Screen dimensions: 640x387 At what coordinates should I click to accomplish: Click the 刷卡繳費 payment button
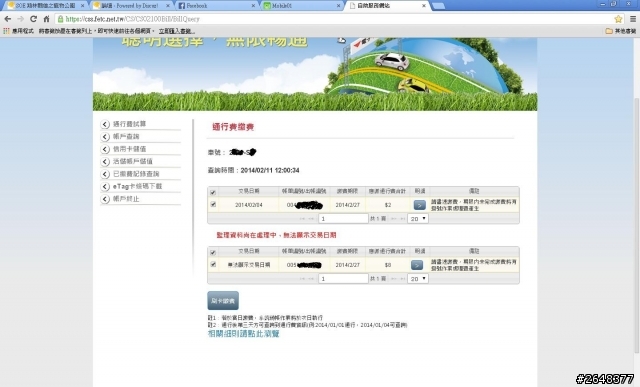(x=223, y=301)
